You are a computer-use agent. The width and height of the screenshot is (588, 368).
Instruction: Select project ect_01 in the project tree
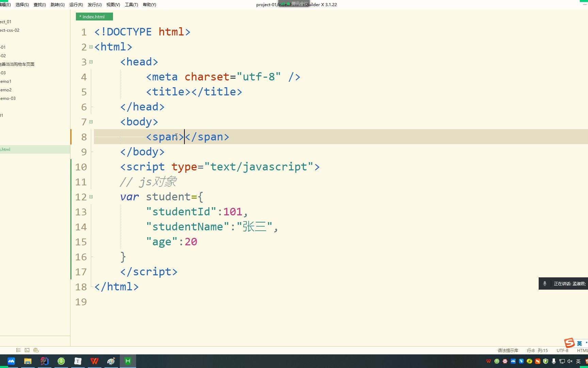[x=5, y=21]
